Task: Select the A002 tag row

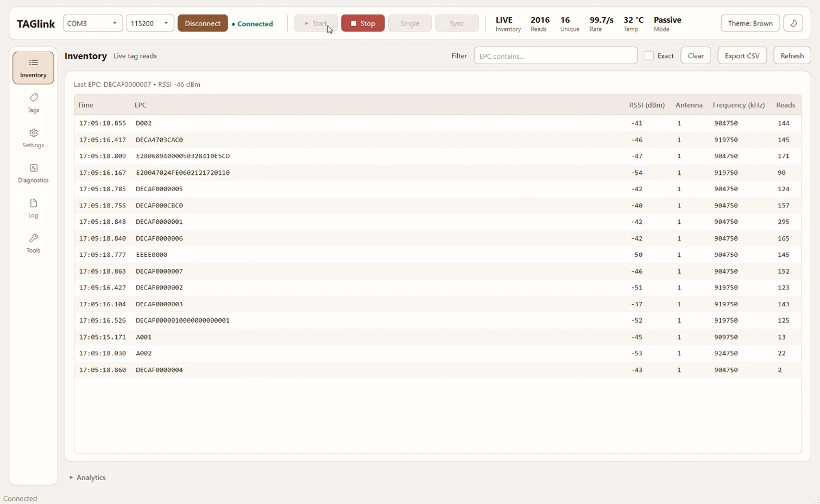Action: click(x=438, y=353)
